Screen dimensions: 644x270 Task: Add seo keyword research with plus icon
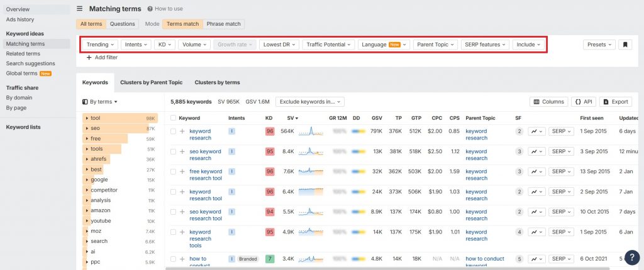182,151
